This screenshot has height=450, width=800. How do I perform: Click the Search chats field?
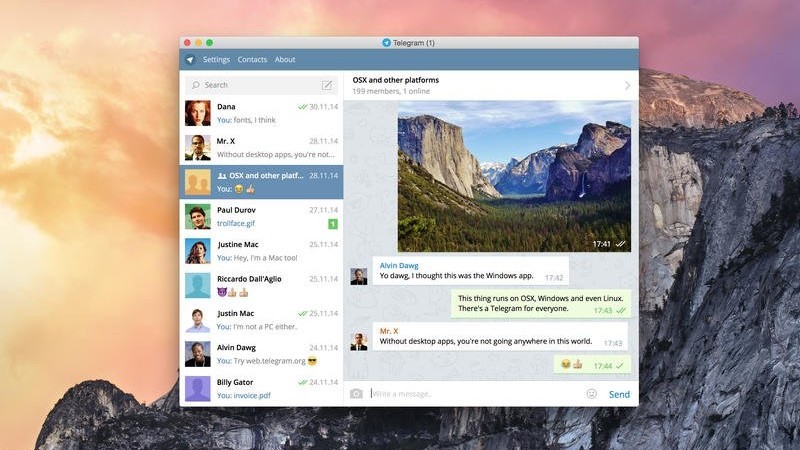click(x=261, y=85)
